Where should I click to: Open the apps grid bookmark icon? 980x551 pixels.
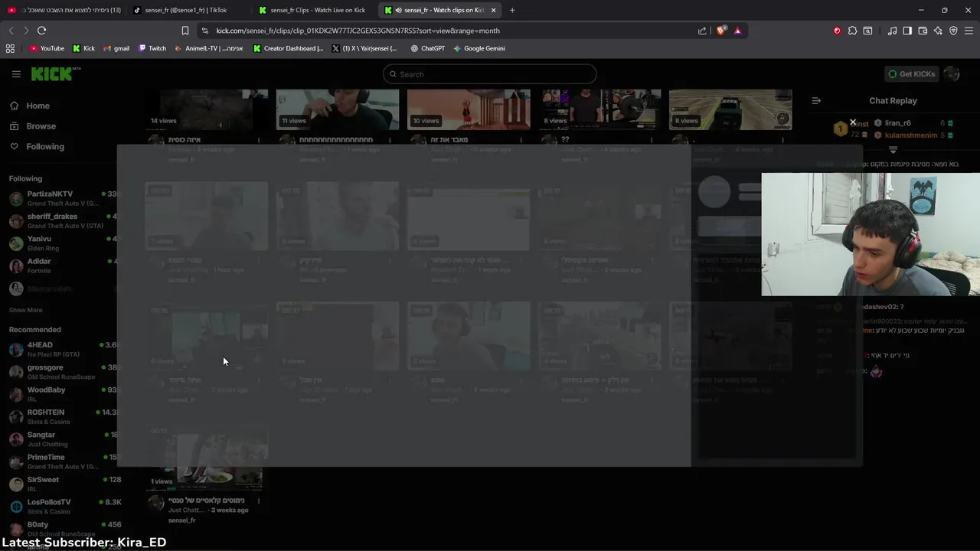point(10,48)
